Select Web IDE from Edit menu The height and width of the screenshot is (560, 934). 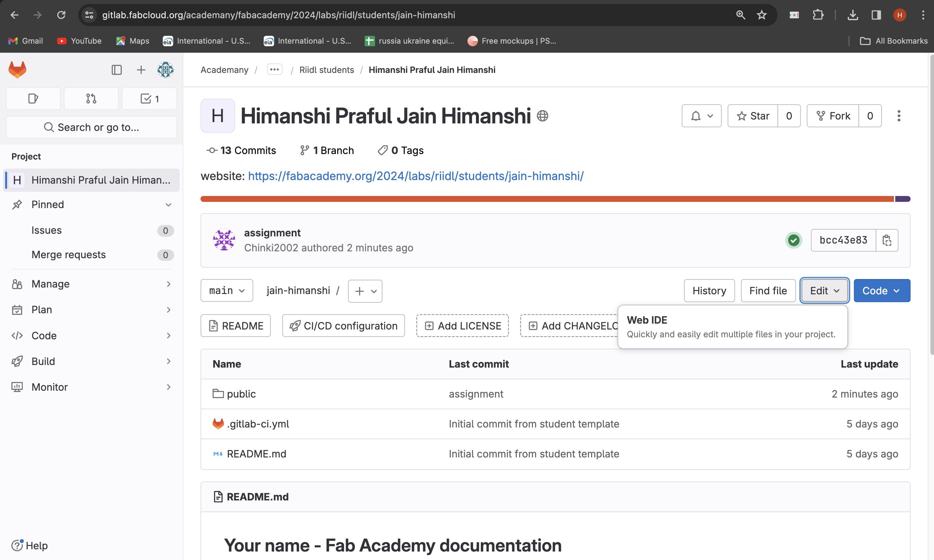pos(732,327)
